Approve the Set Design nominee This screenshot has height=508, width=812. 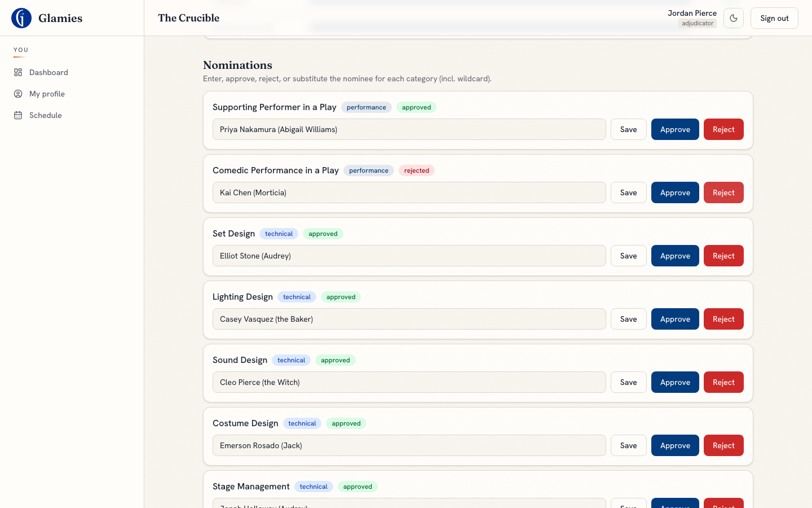tap(675, 256)
